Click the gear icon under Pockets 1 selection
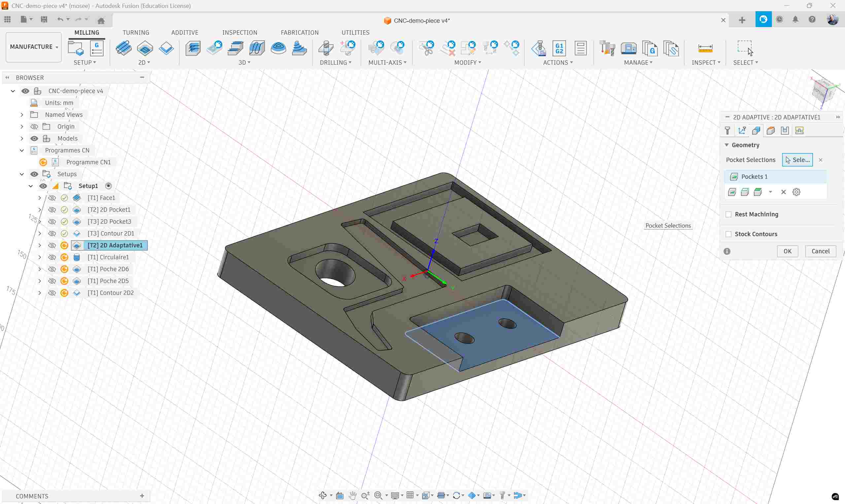 tap(797, 192)
